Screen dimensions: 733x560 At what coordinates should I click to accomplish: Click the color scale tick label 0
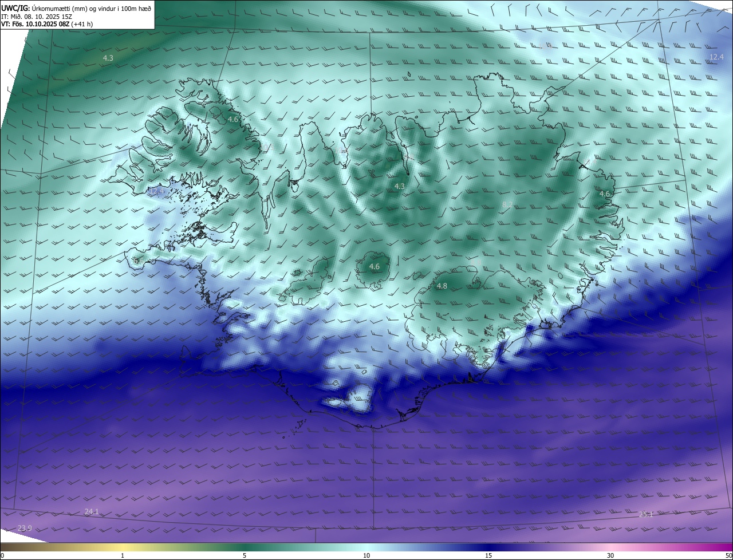point(2,555)
